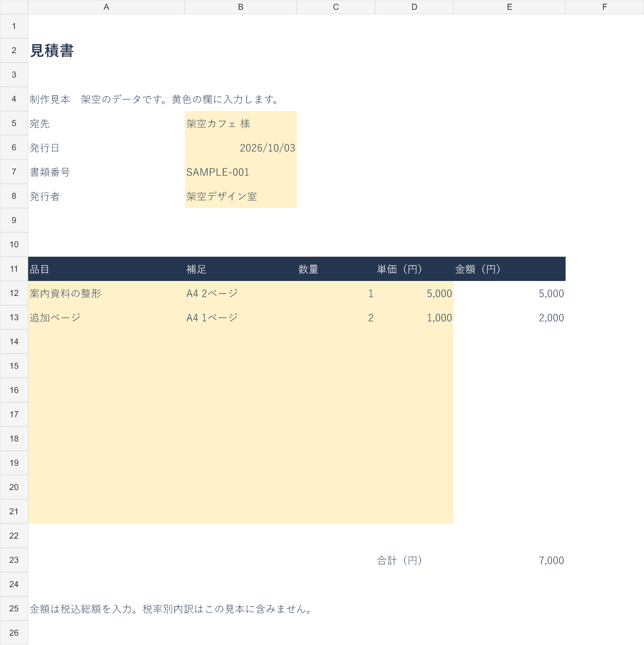This screenshot has width=644, height=645.
Task: Click the 数量 table header
Action: (x=336, y=269)
